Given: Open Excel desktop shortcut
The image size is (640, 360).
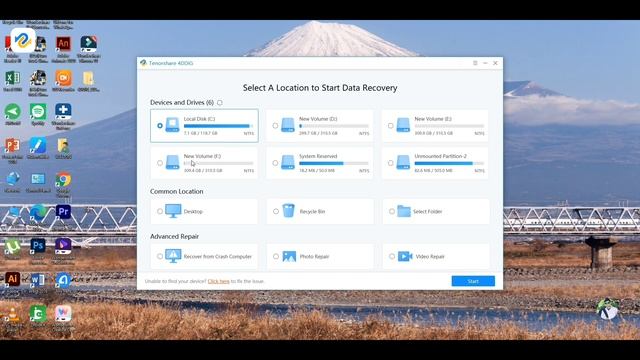Looking at the screenshot, I should (13, 78).
